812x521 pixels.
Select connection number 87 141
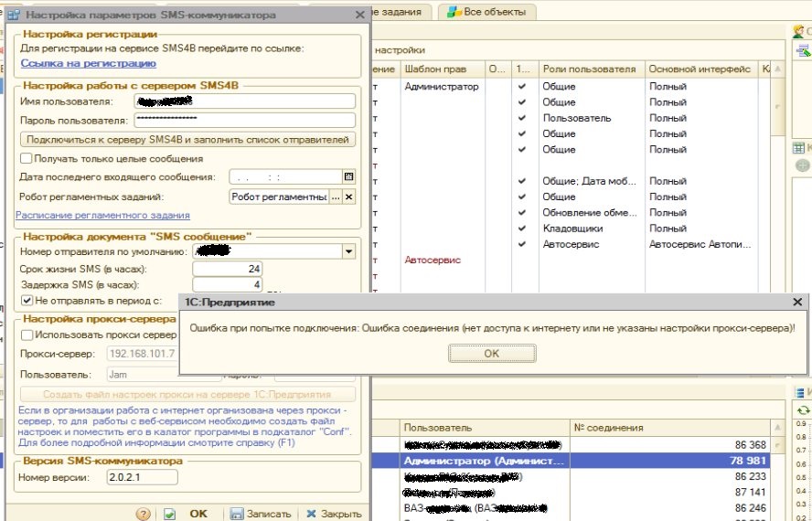(x=670, y=492)
